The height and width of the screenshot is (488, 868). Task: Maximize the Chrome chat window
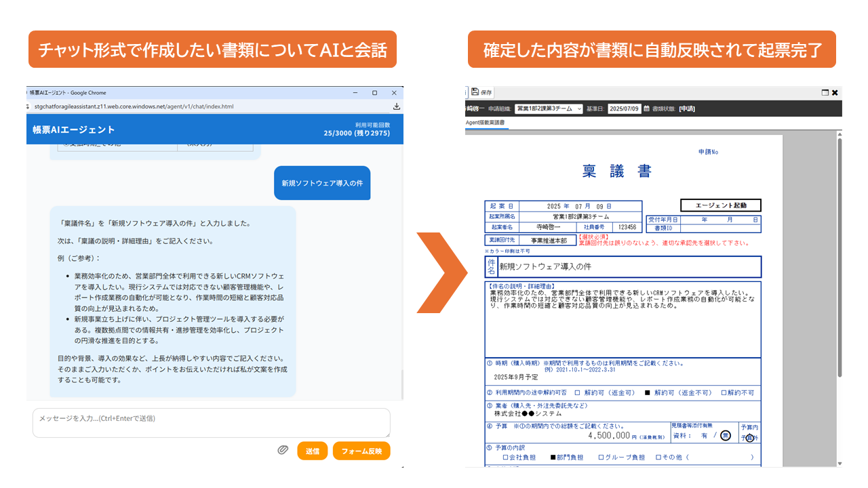pyautogui.click(x=374, y=93)
